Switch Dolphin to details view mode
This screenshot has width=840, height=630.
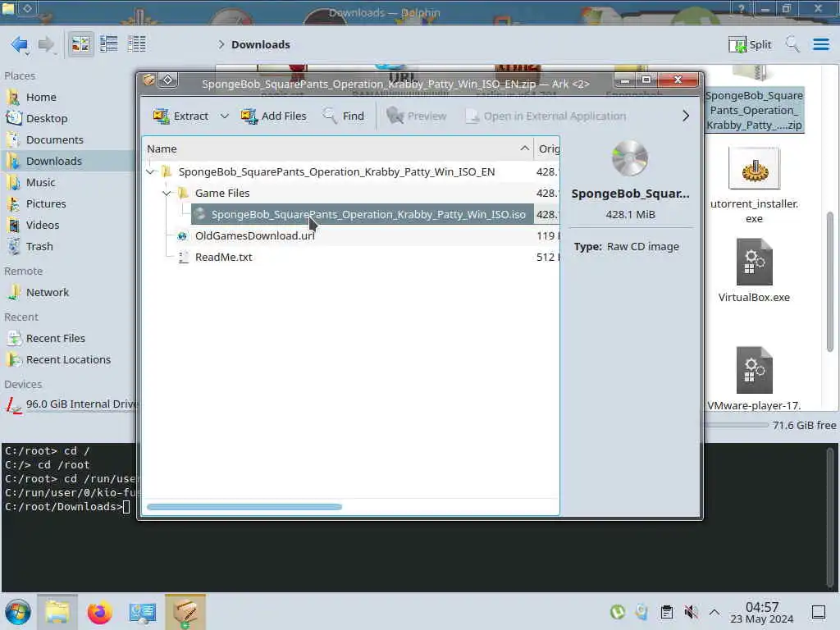[x=137, y=44]
